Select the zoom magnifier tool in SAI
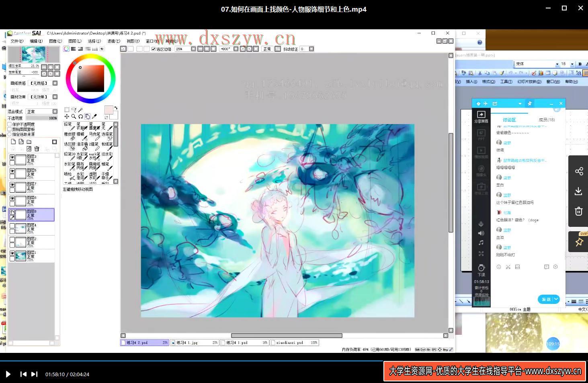The image size is (588, 383). tap(74, 116)
